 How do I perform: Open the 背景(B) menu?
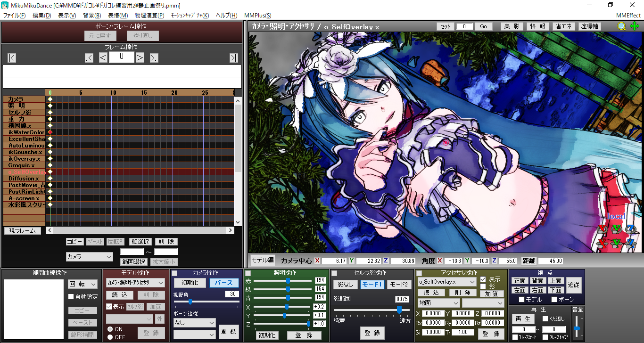pyautogui.click(x=92, y=16)
